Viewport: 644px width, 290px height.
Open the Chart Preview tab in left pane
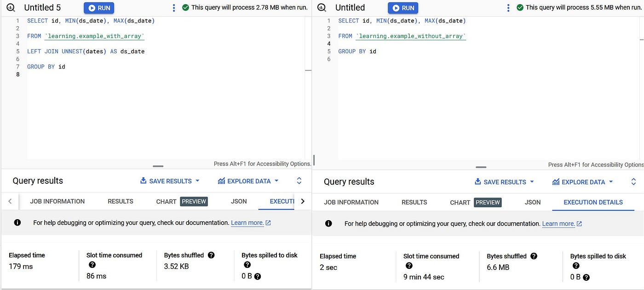point(182,201)
